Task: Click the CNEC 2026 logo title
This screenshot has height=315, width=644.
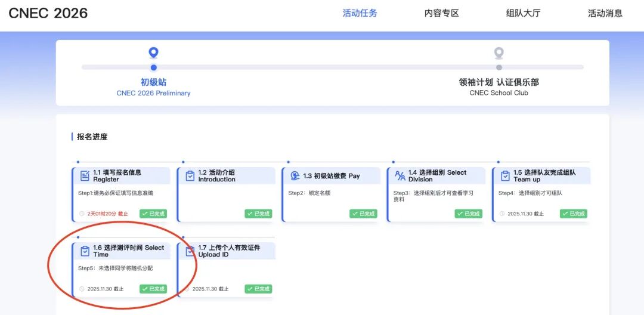Action: tap(48, 13)
